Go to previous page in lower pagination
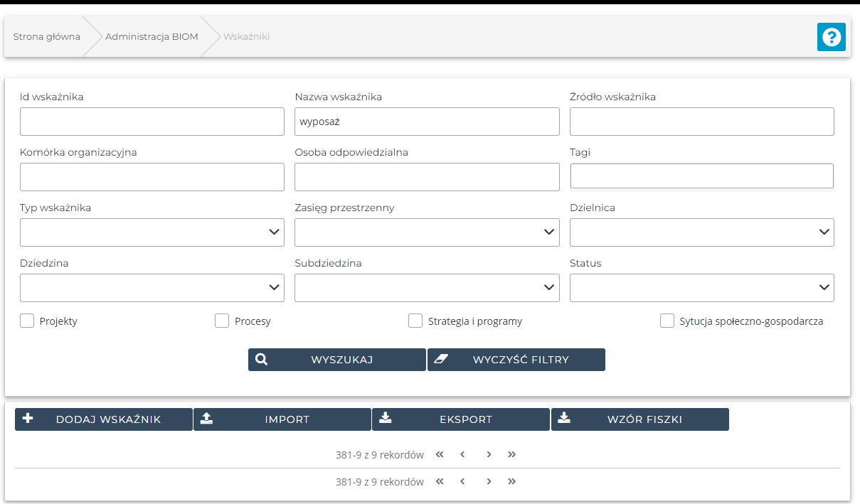 coord(462,481)
